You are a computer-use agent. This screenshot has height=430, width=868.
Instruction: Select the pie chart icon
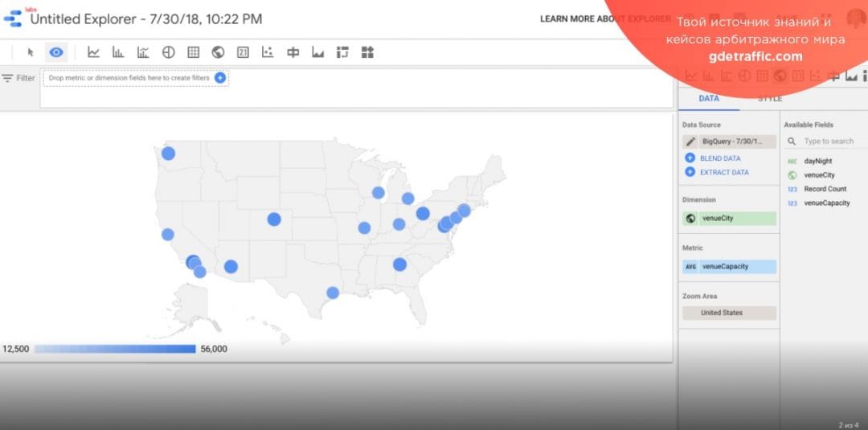[x=168, y=52]
